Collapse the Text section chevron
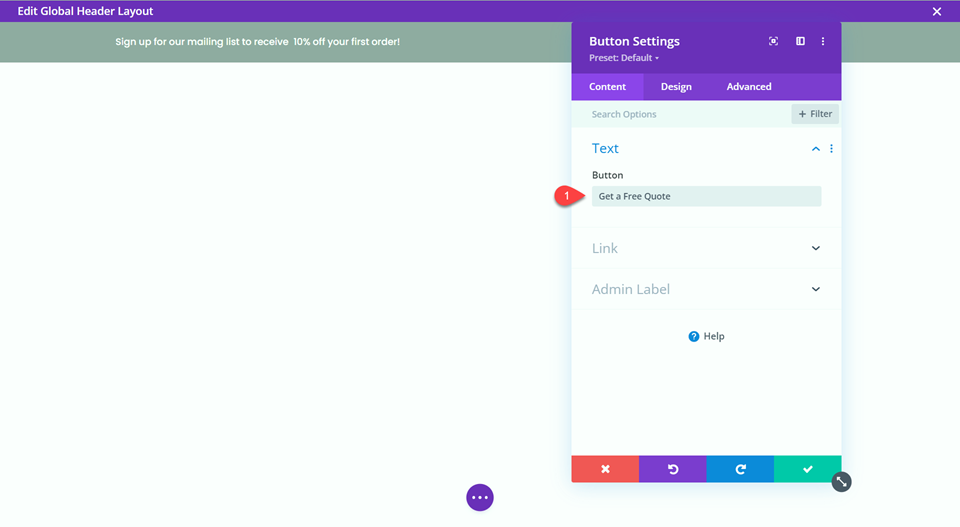The image size is (960, 527). click(x=816, y=149)
